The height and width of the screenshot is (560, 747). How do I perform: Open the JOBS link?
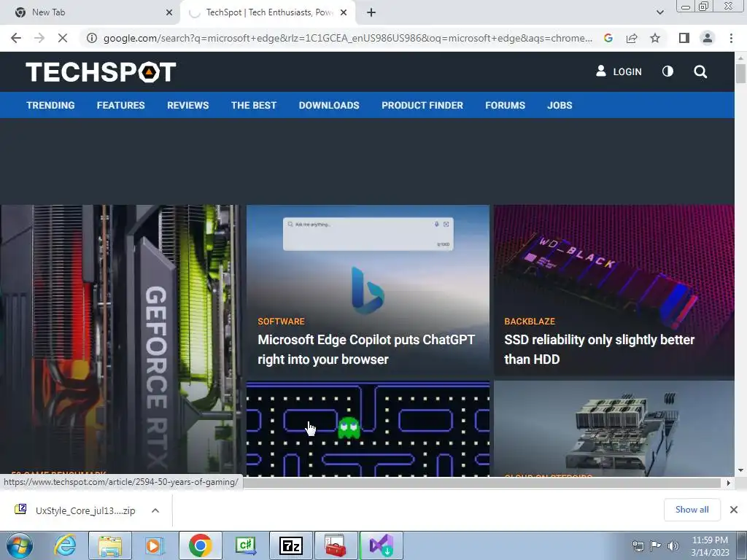[560, 105]
